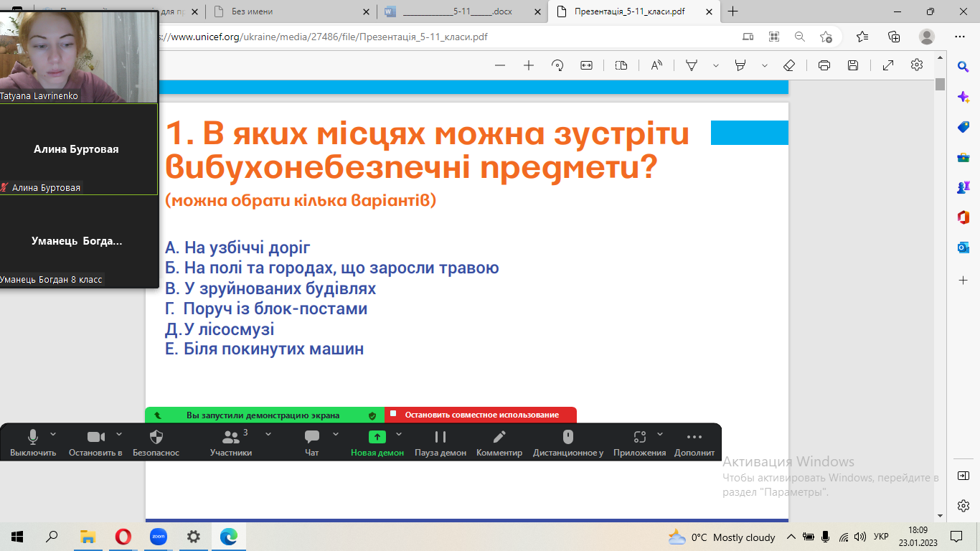The image size is (980, 551).
Task: Switch to the .docx document tab
Action: coord(459,11)
